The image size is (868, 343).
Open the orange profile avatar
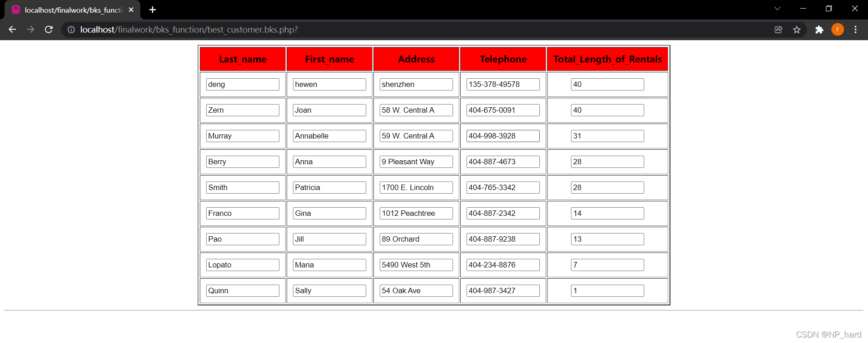coord(838,29)
